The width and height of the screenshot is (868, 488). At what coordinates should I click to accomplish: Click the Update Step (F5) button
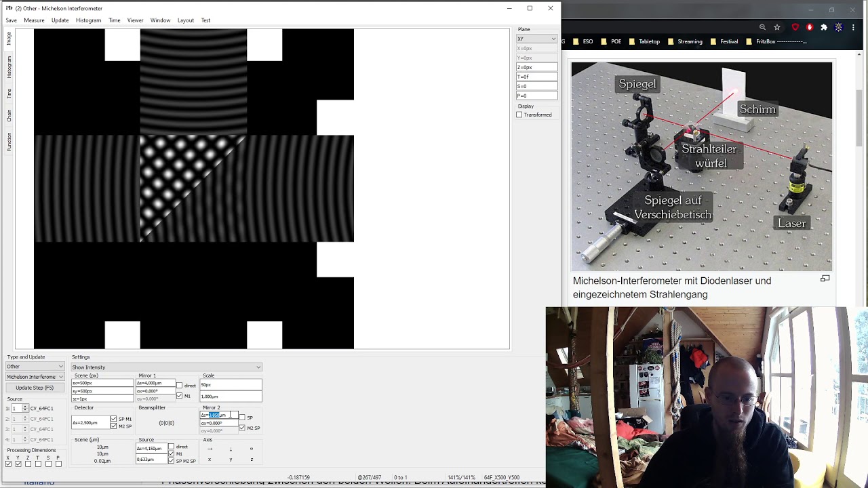(35, 388)
